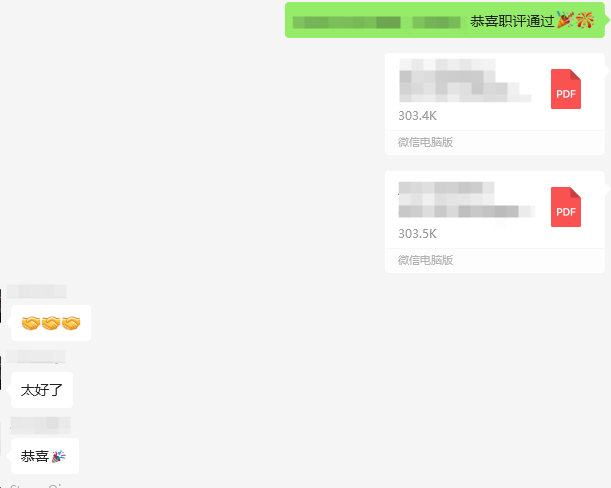611x488 pixels.
Task: Click the 303.4K file size label
Action: click(417, 116)
